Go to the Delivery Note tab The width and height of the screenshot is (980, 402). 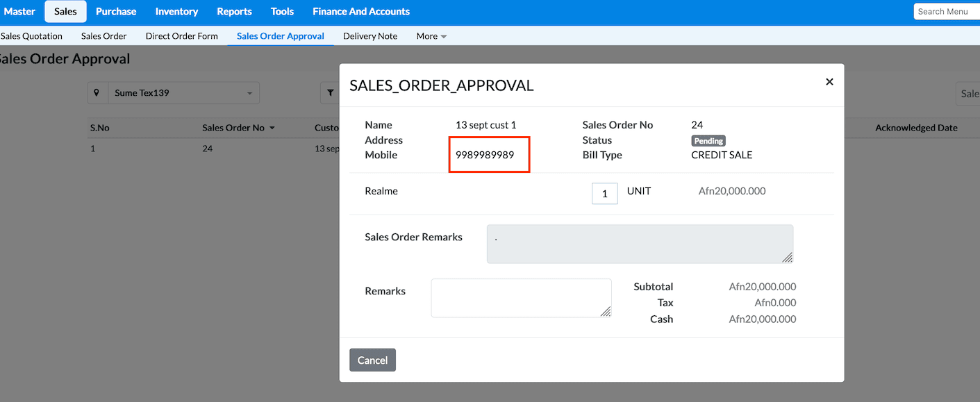click(x=370, y=36)
